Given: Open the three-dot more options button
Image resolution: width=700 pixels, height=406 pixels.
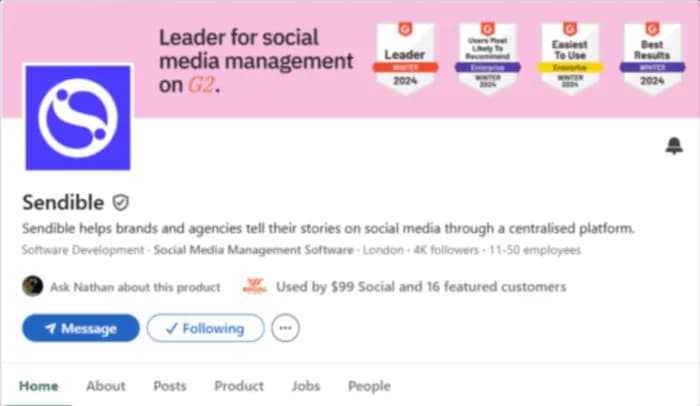Looking at the screenshot, I should pyautogui.click(x=285, y=328).
